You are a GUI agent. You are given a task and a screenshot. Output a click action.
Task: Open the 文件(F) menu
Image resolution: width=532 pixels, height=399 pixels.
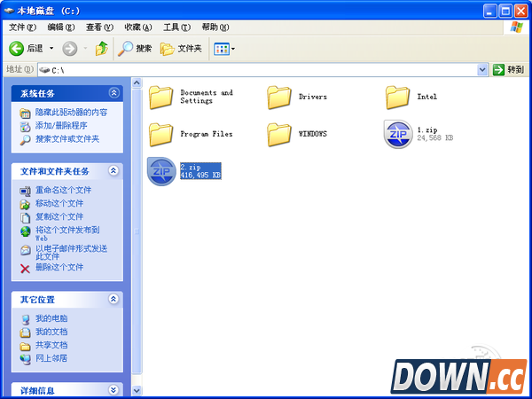(x=22, y=27)
